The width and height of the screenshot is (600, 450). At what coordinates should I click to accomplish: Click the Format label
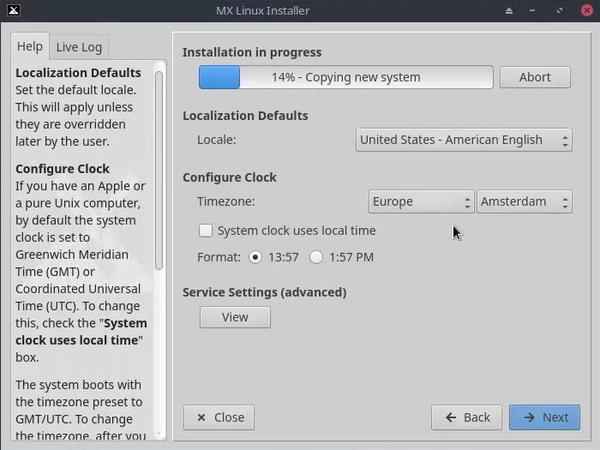(218, 257)
